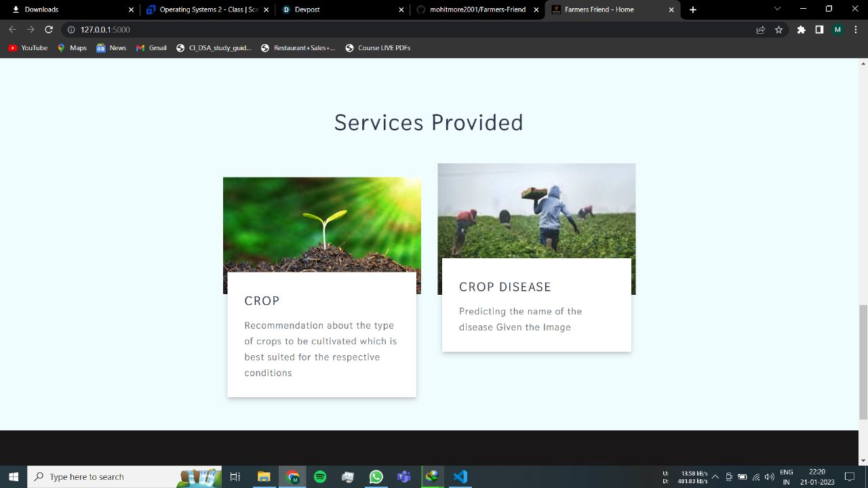
Task: Click the address bar showing 127.0.0.1:5000
Action: click(x=407, y=30)
